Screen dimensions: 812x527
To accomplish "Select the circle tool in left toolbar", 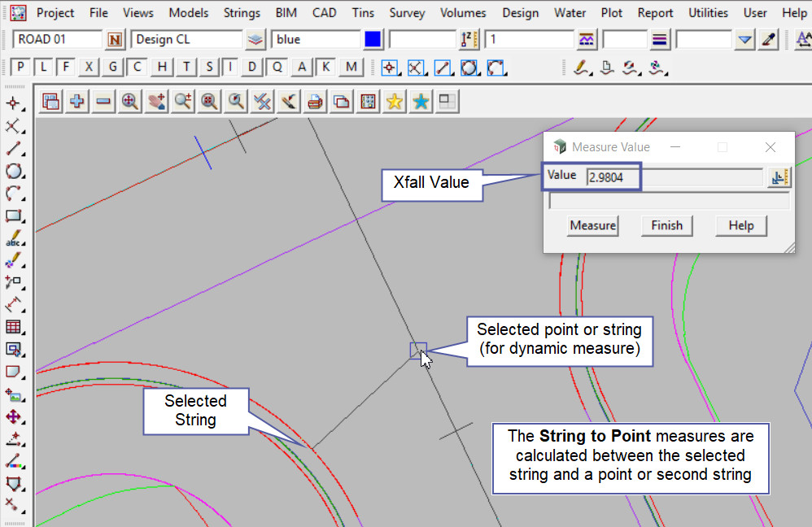I will click(13, 172).
